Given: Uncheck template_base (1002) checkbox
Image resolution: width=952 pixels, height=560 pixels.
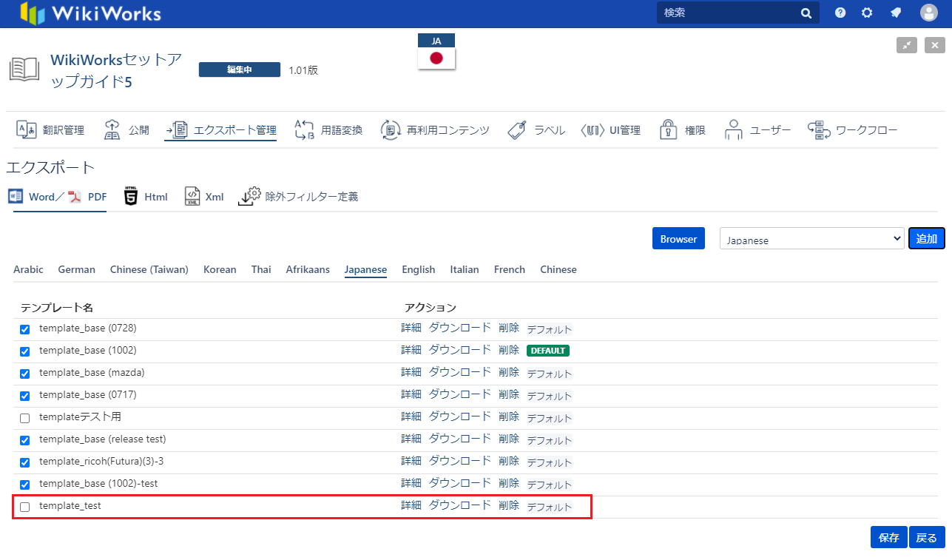Looking at the screenshot, I should click(x=24, y=351).
